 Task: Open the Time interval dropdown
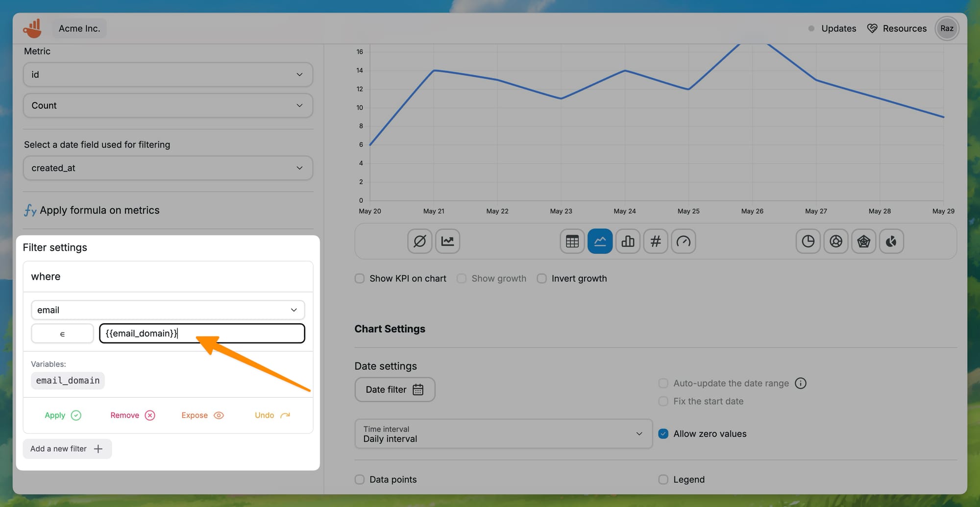click(x=503, y=434)
